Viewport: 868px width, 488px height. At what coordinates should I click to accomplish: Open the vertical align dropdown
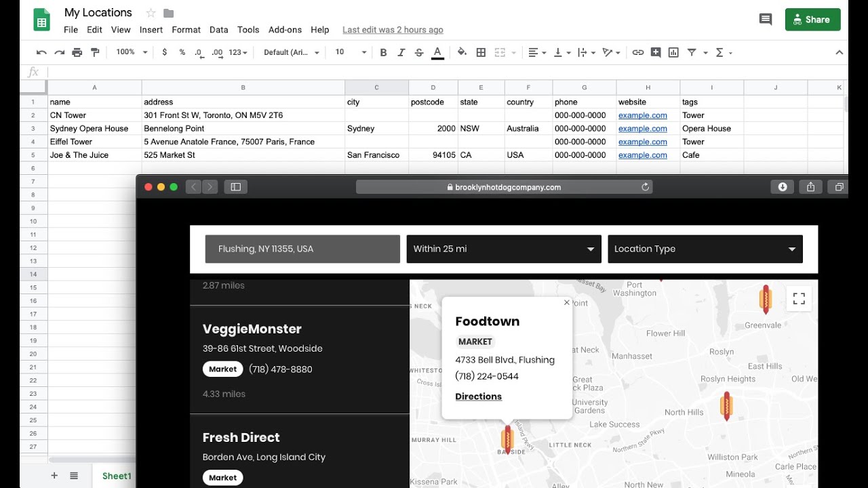(x=562, y=52)
